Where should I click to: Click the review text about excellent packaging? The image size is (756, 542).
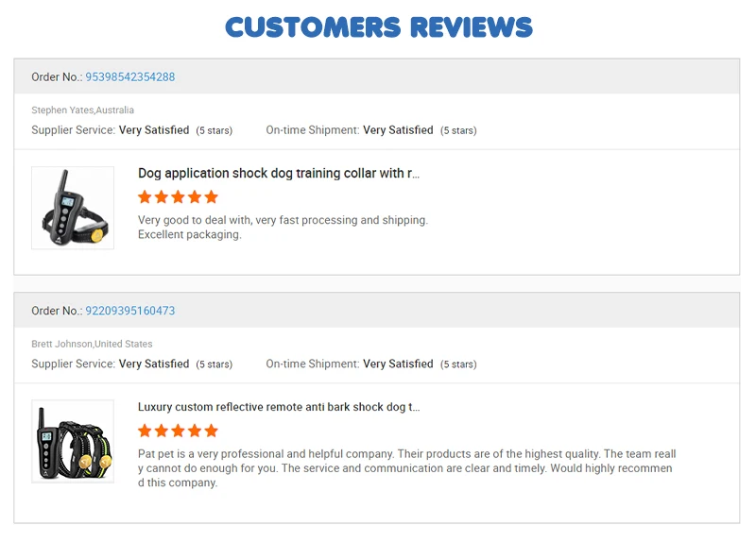[283, 228]
